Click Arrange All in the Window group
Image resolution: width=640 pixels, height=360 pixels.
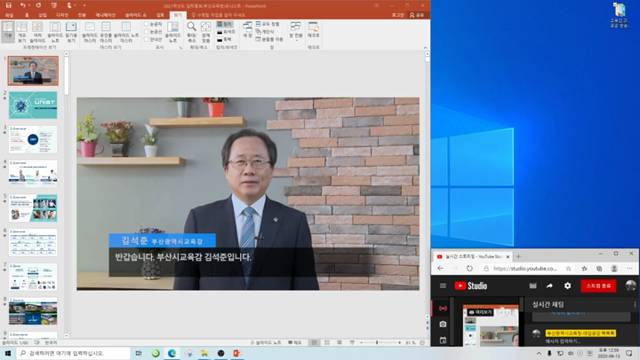click(x=268, y=24)
